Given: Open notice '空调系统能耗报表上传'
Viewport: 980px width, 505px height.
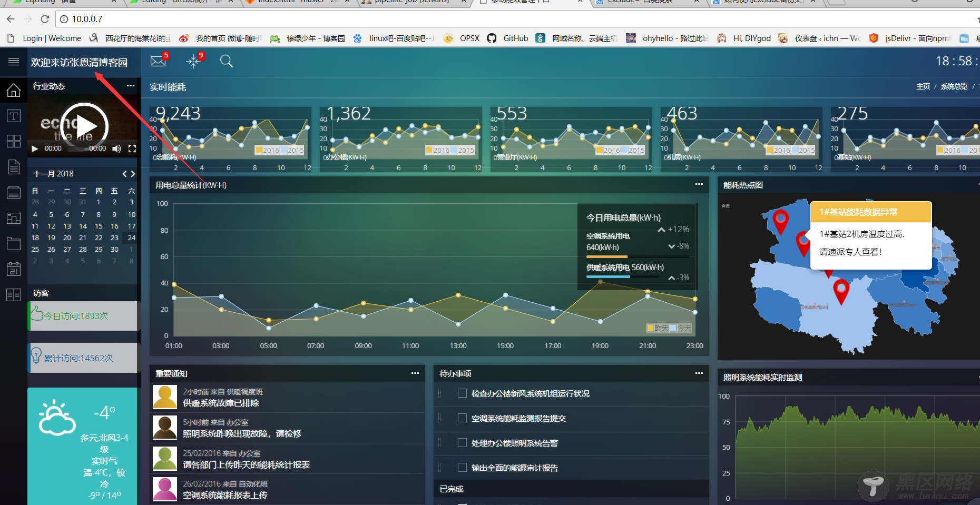Looking at the screenshot, I should click(225, 495).
